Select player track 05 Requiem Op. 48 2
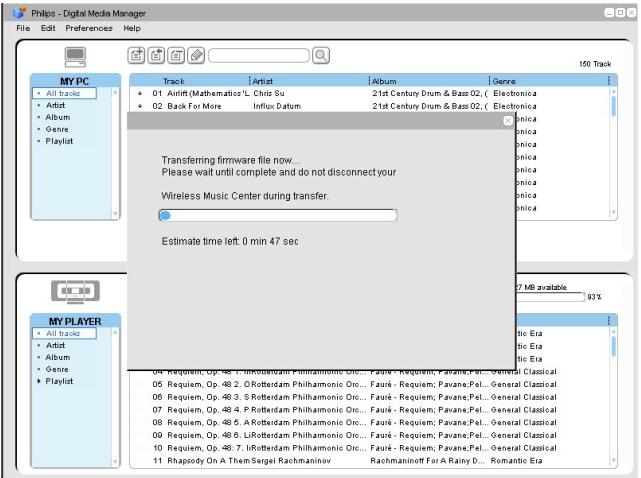Image resolution: width=641 pixels, height=478 pixels. tap(370, 384)
